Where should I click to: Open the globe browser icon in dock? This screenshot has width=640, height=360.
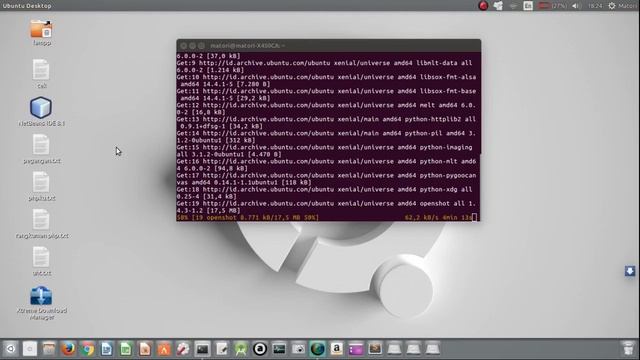click(318, 349)
